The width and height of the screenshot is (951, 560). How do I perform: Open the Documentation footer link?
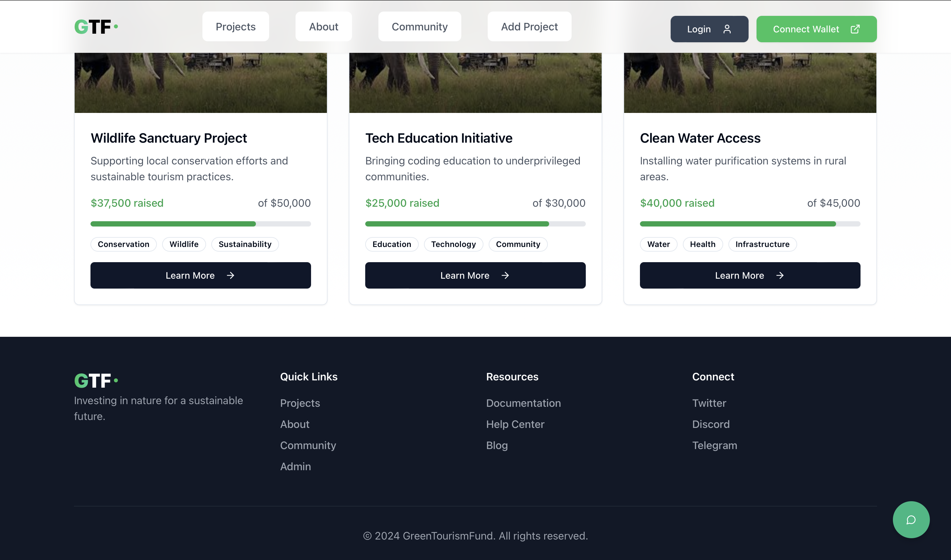[x=523, y=403]
